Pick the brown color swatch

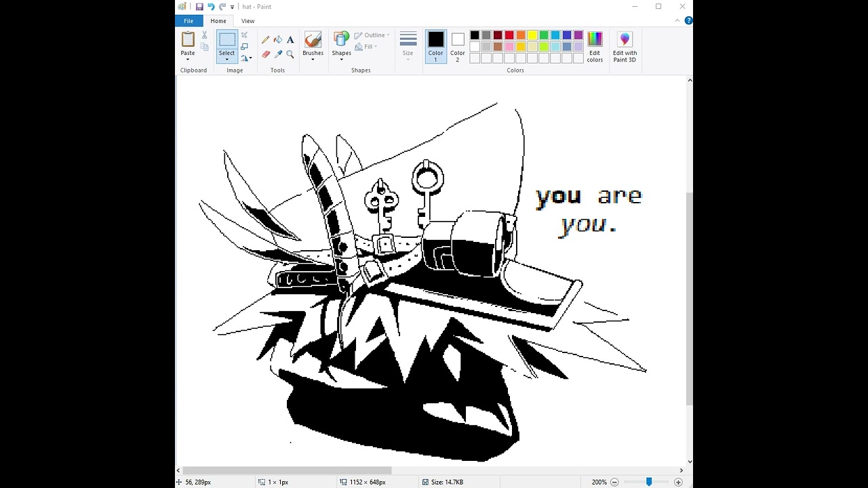pos(498,47)
